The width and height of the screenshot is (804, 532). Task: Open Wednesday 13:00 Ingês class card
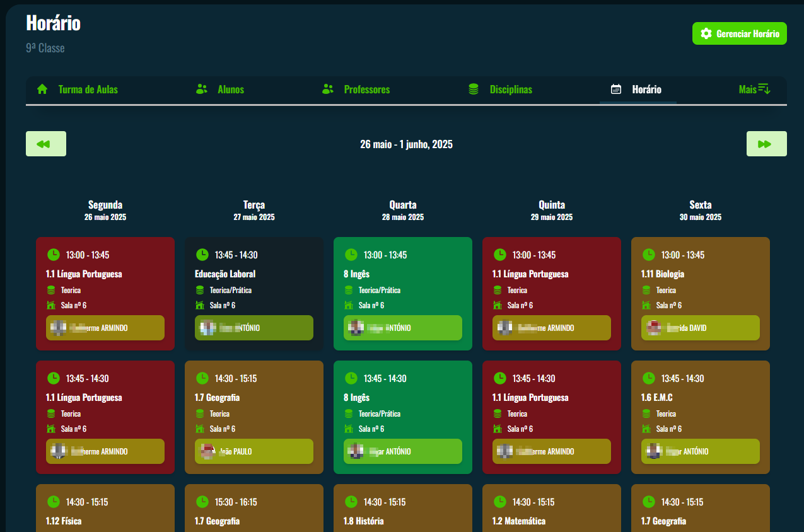click(x=402, y=275)
